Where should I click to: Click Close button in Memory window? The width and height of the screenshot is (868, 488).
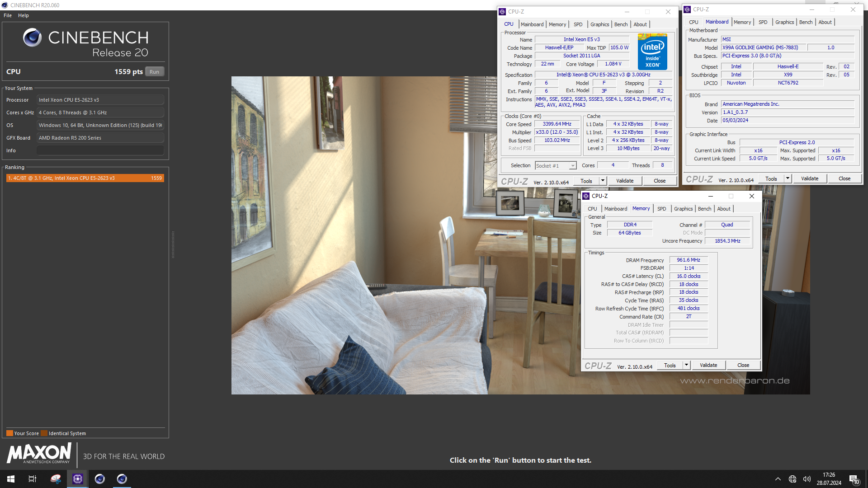(743, 365)
